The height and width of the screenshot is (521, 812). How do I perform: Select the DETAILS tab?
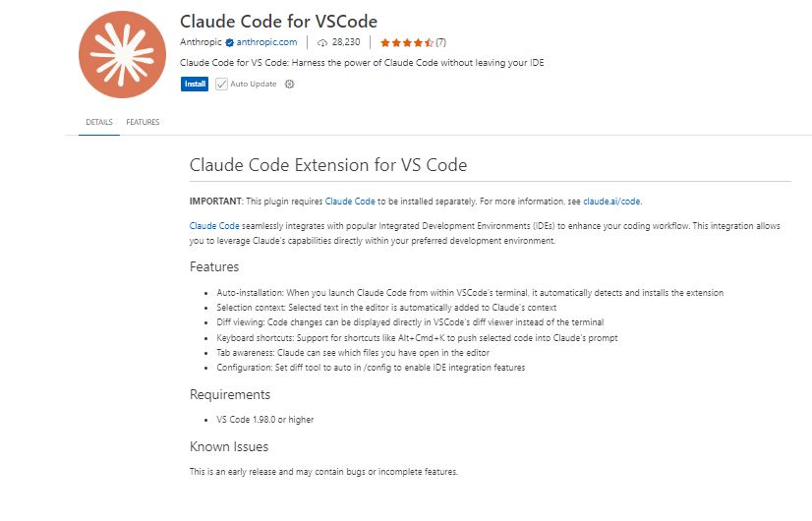[x=99, y=122]
